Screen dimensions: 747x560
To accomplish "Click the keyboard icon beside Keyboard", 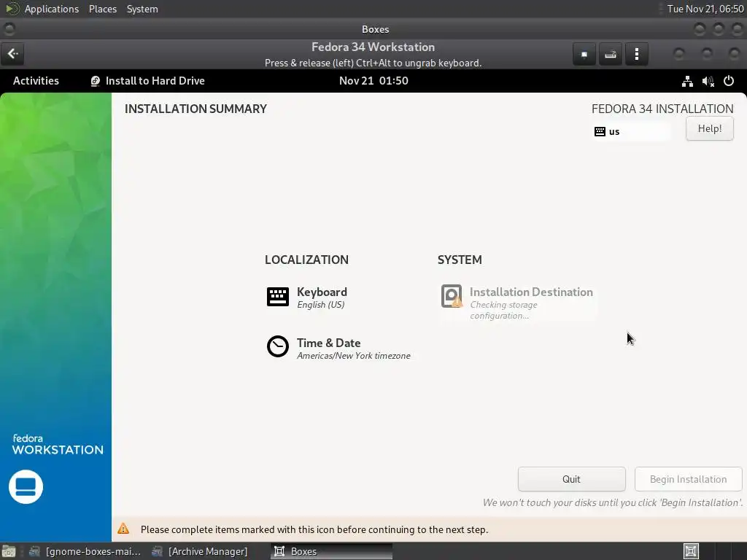I will click(278, 297).
